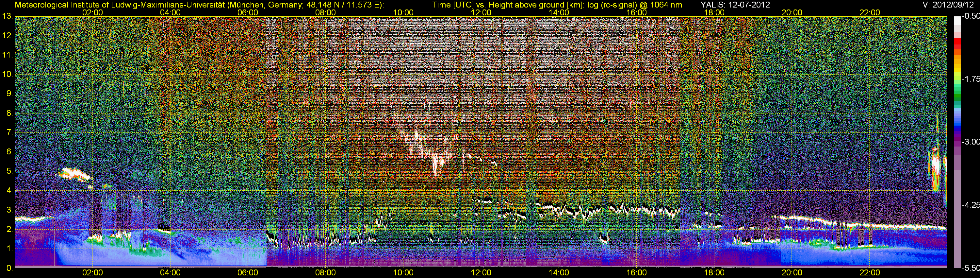Click 12:00 on the bottom time axis
Viewport: 980px width, 278px height.
tap(481, 273)
